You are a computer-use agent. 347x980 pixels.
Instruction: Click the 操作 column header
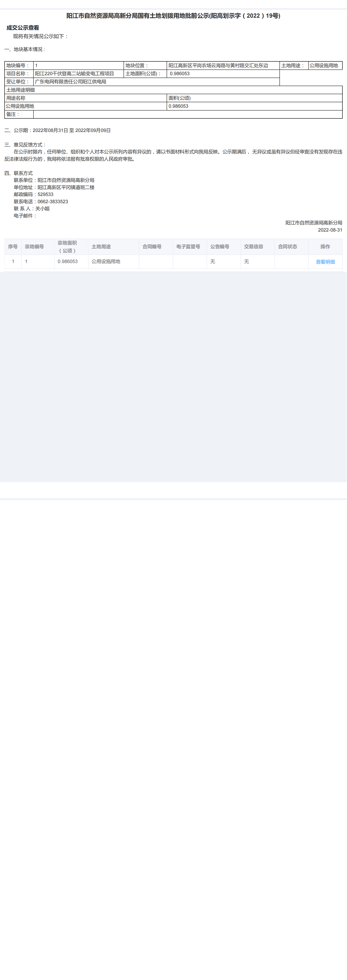325,246
